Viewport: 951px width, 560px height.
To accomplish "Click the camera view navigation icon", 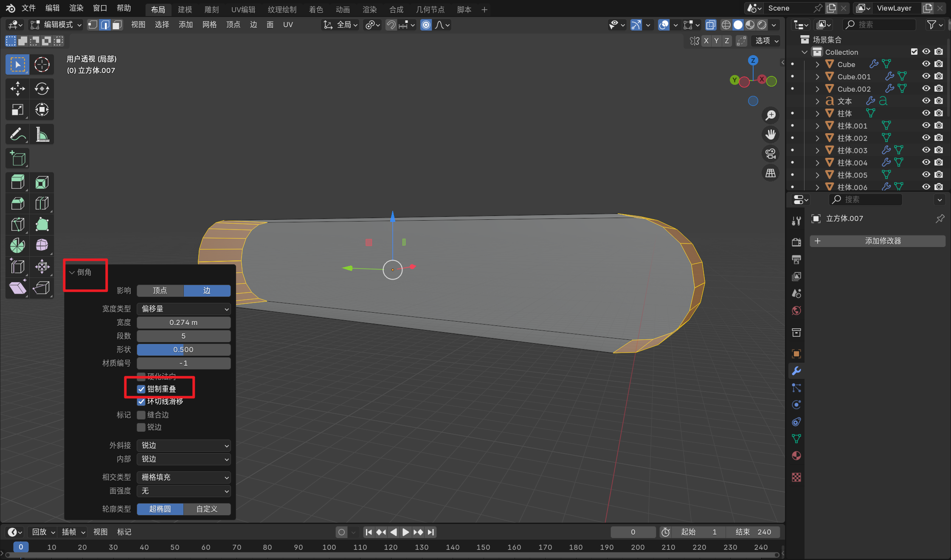I will tap(770, 154).
